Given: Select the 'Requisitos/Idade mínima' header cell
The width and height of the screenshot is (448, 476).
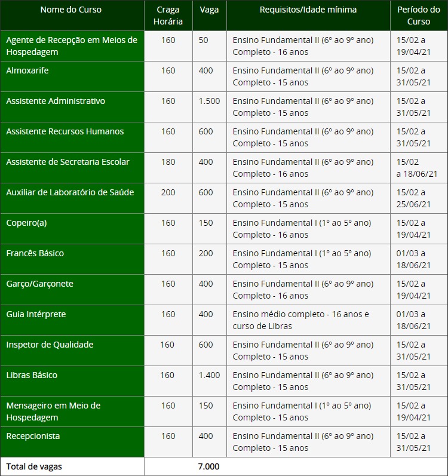Looking at the screenshot, I should click(x=308, y=10).
